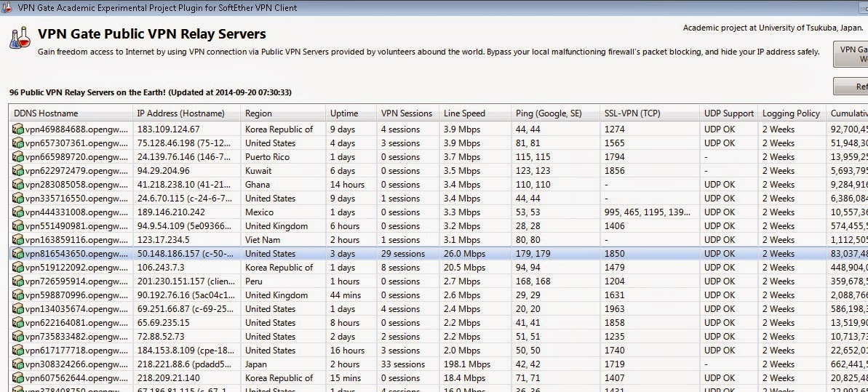Click server icon for vpn335716550
868x392 pixels.
tap(17, 199)
